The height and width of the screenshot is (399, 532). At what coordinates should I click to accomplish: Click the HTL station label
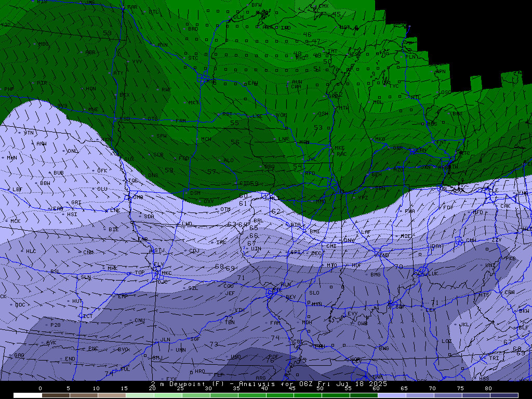416,97
